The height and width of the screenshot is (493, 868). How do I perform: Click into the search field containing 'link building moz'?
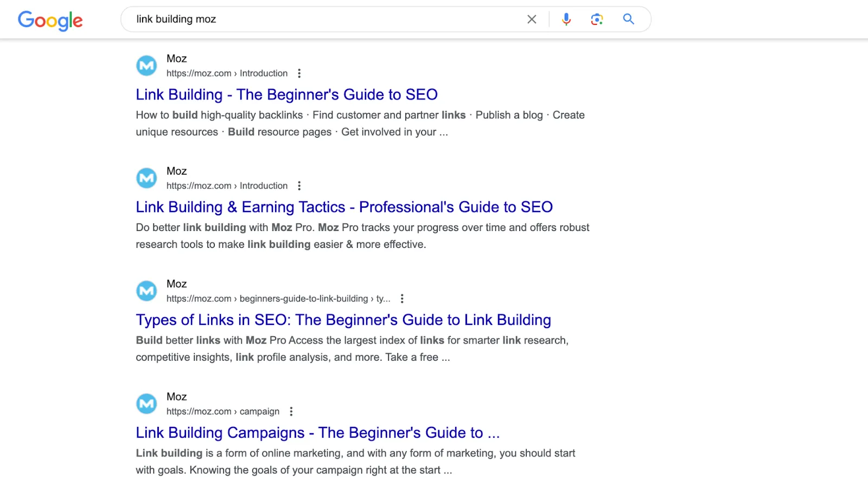(325, 20)
